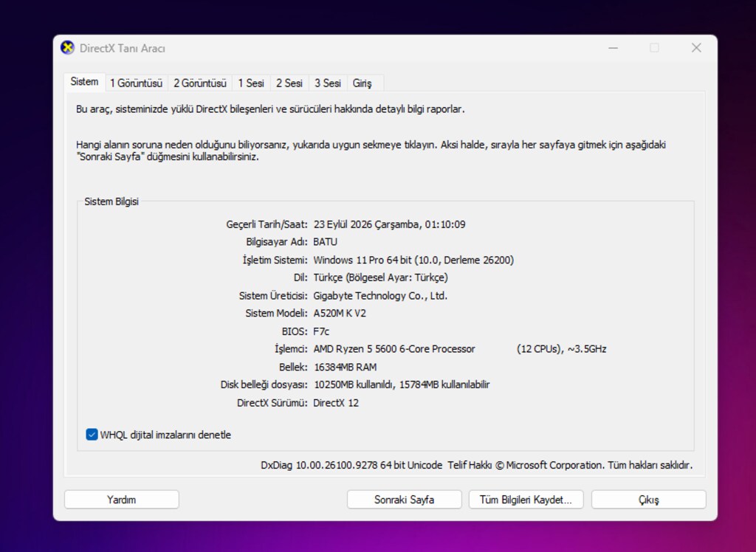Viewport: 756px width, 552px height.
Task: Select AMD Ryzen 5 5600 6-Core Processor text
Action: (394, 349)
